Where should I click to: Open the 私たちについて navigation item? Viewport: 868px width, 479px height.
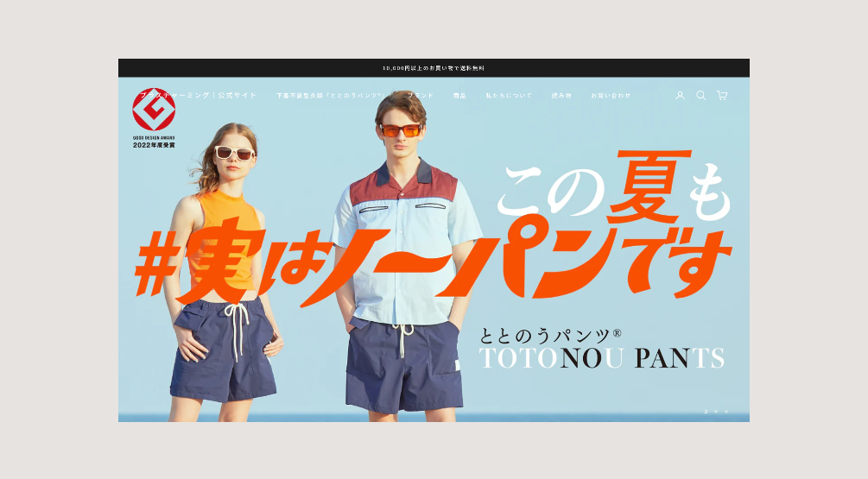(509, 96)
